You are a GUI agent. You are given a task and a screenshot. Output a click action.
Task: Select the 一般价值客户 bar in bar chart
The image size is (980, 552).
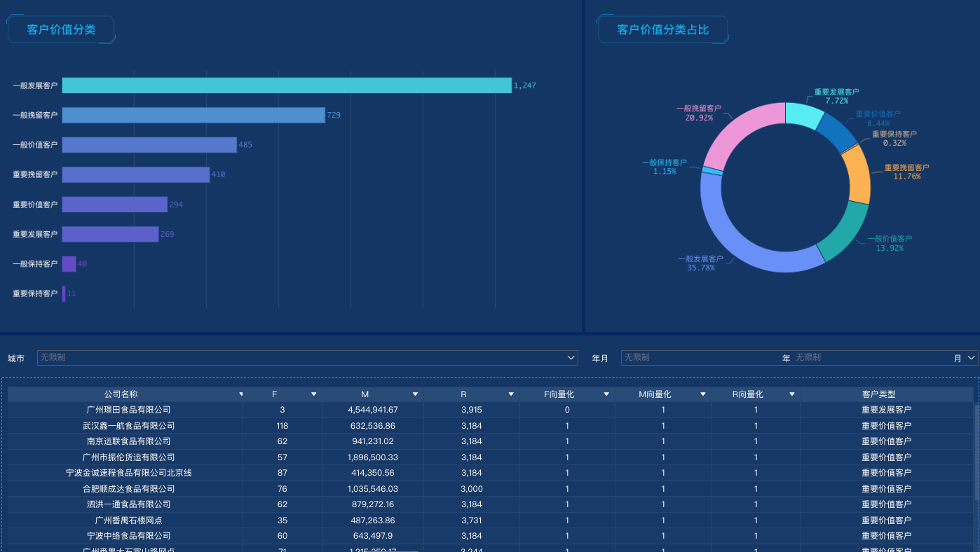pyautogui.click(x=149, y=145)
